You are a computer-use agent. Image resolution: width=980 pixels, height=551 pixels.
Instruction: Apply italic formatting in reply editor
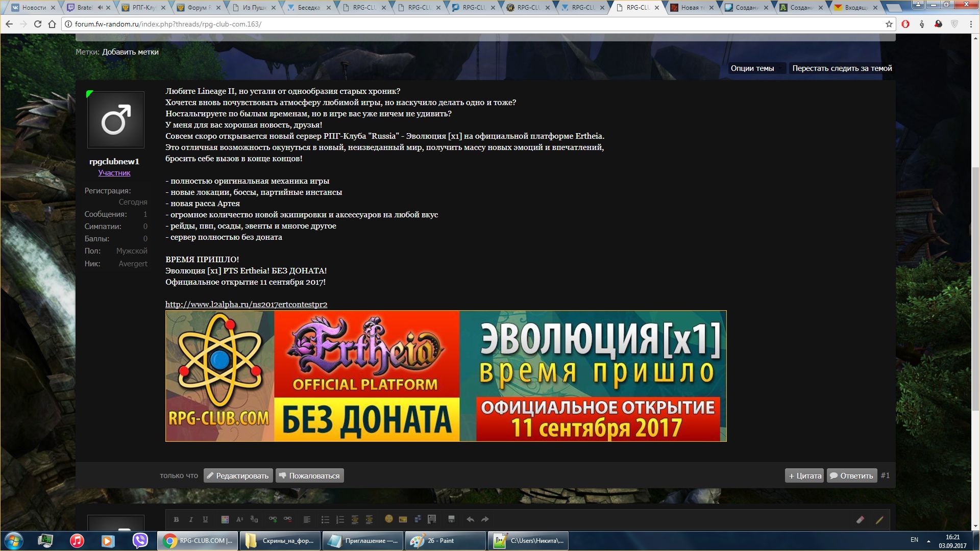pos(191,519)
